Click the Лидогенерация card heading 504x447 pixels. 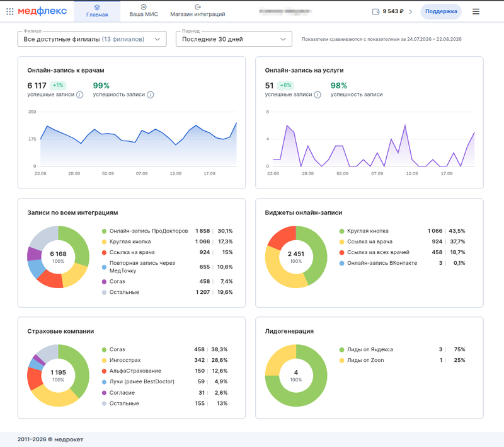[289, 331]
